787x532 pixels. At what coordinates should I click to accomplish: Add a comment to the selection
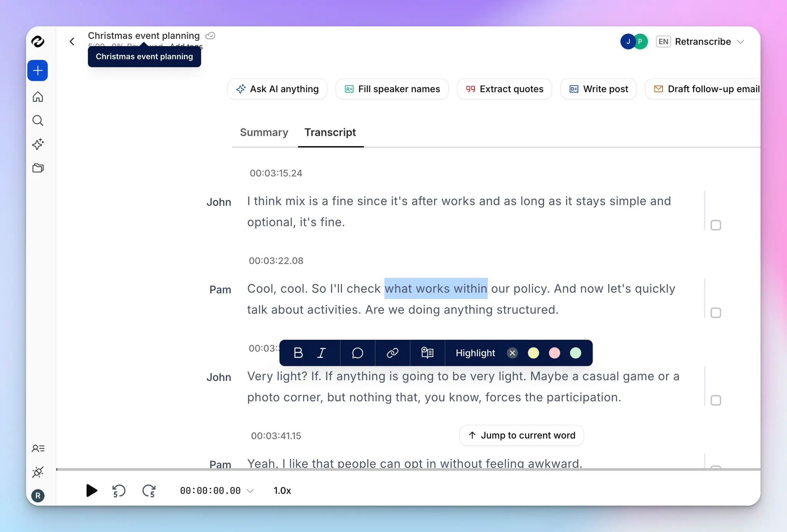(357, 353)
